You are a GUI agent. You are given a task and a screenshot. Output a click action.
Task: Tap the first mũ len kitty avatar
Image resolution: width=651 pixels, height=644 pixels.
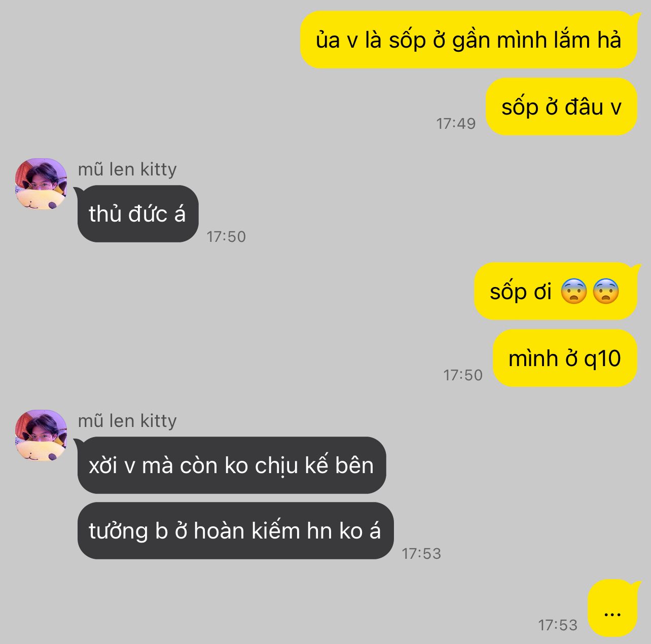click(x=41, y=184)
